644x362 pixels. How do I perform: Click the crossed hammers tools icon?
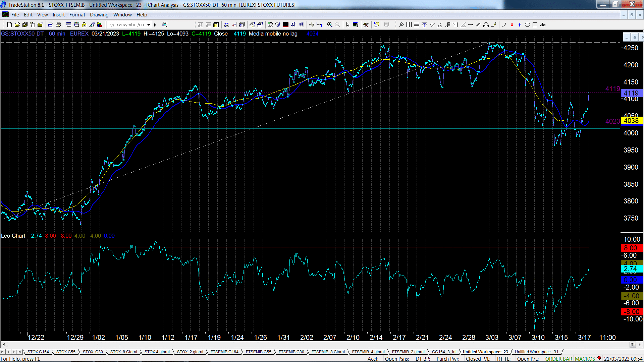coord(366,25)
